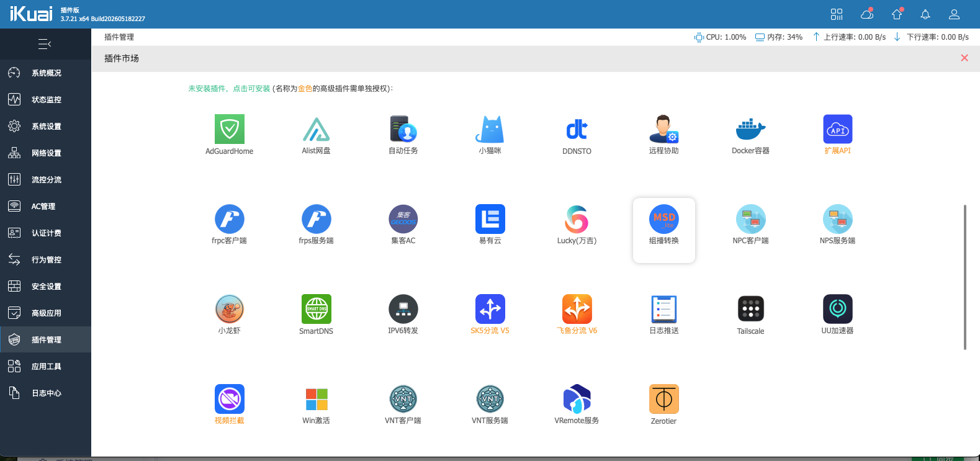Screen dimensions: 980x461
Task: Select the UU加速器 plugin icon
Action: (838, 309)
